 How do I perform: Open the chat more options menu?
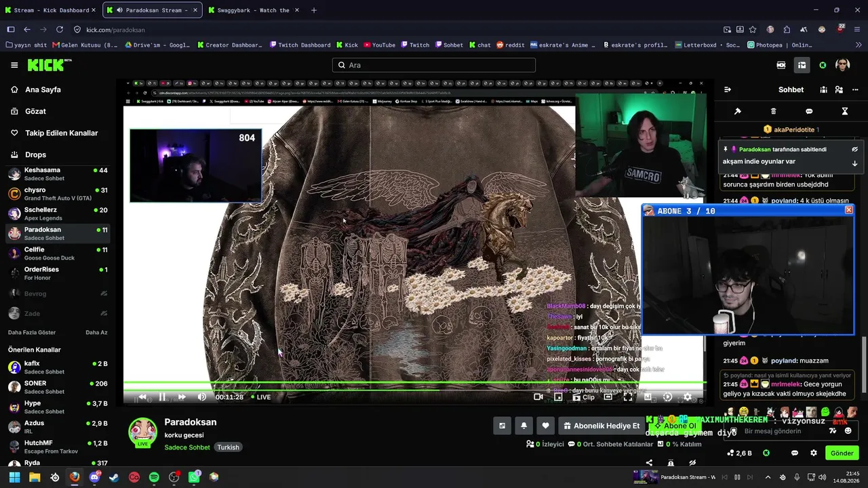(x=854, y=89)
